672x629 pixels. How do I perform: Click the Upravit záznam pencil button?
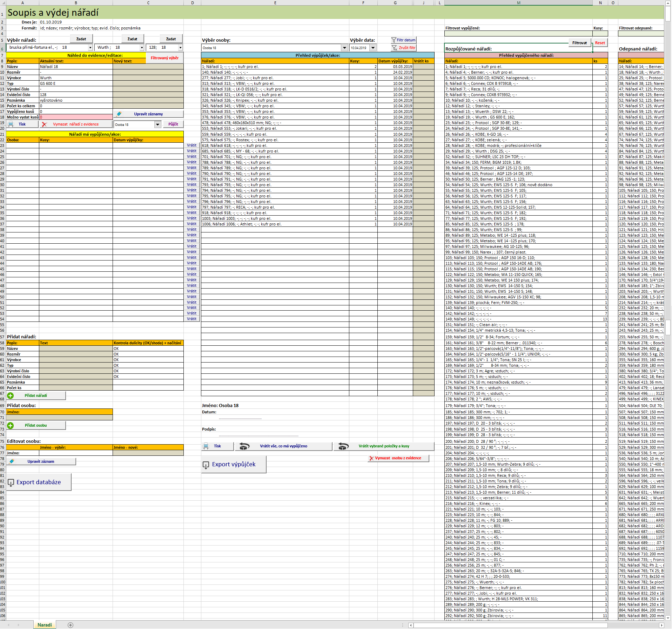[41, 461]
